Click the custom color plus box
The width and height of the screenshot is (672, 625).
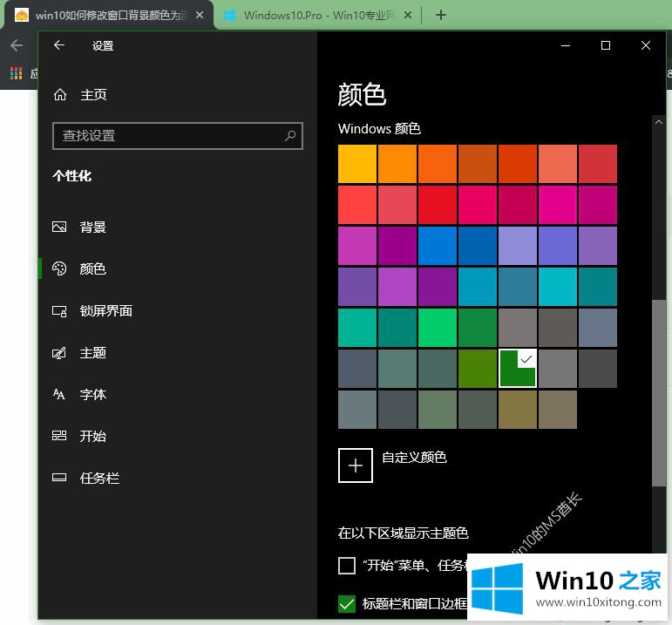point(356,465)
